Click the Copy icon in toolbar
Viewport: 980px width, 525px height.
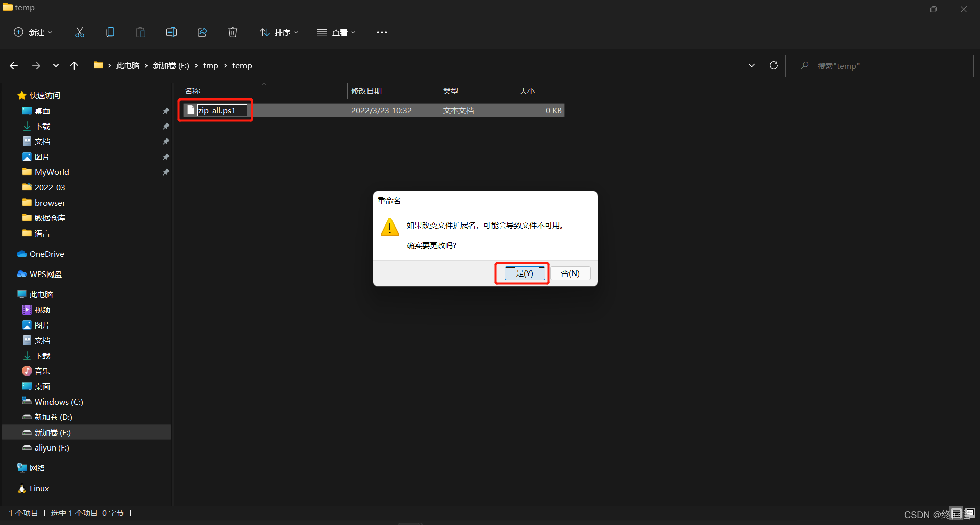click(x=110, y=32)
